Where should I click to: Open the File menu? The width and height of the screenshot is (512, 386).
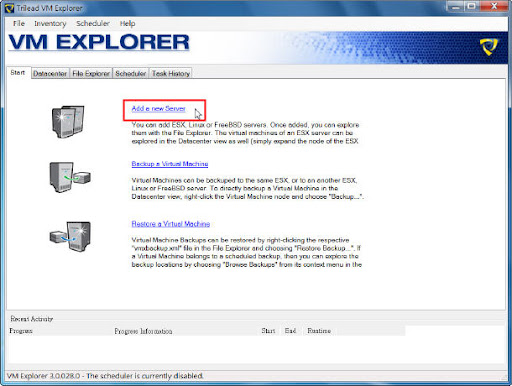[19, 23]
